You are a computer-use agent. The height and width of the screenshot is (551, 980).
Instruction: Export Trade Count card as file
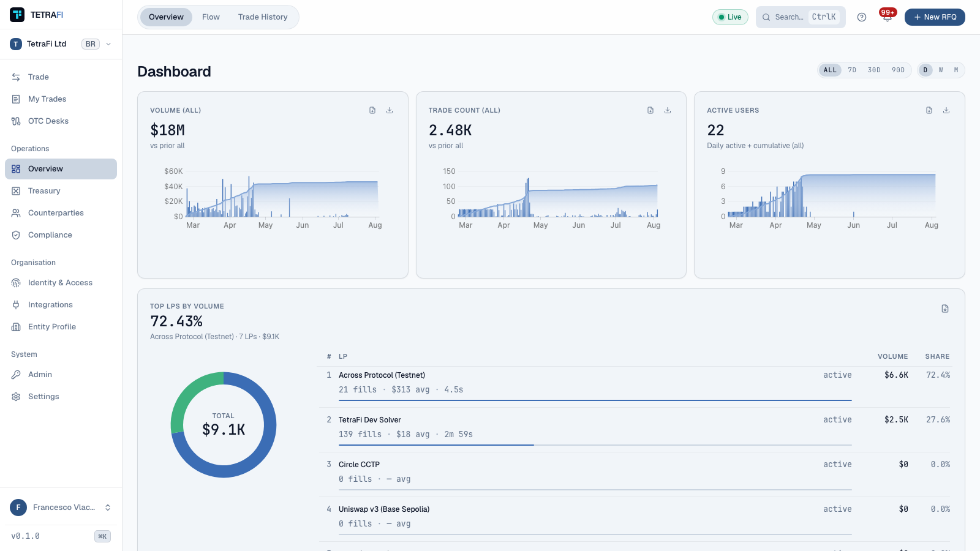click(x=650, y=110)
